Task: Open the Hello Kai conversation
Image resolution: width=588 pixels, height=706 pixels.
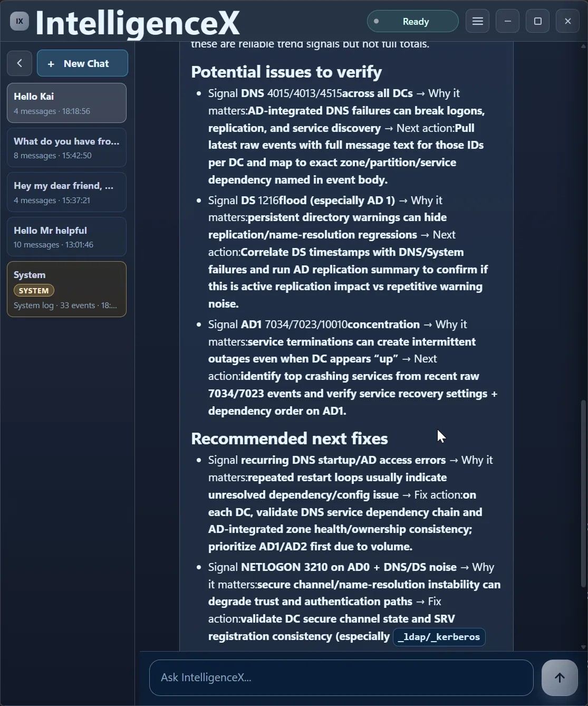Action: coord(66,103)
